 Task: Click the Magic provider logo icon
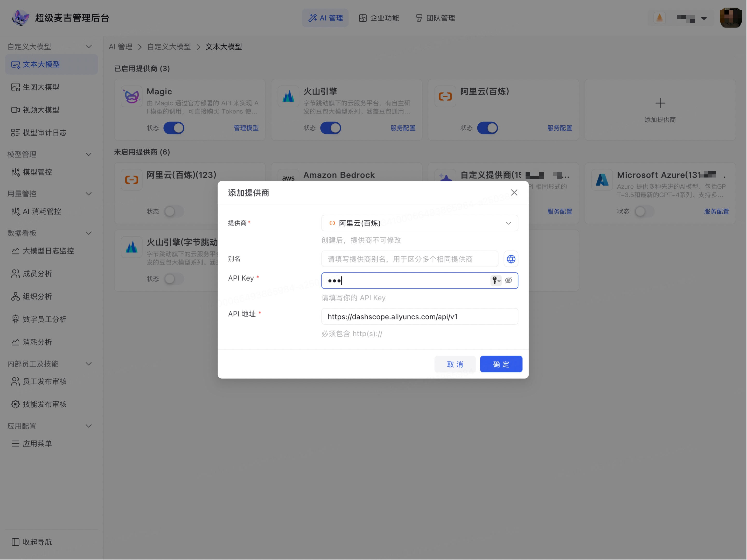point(131,96)
